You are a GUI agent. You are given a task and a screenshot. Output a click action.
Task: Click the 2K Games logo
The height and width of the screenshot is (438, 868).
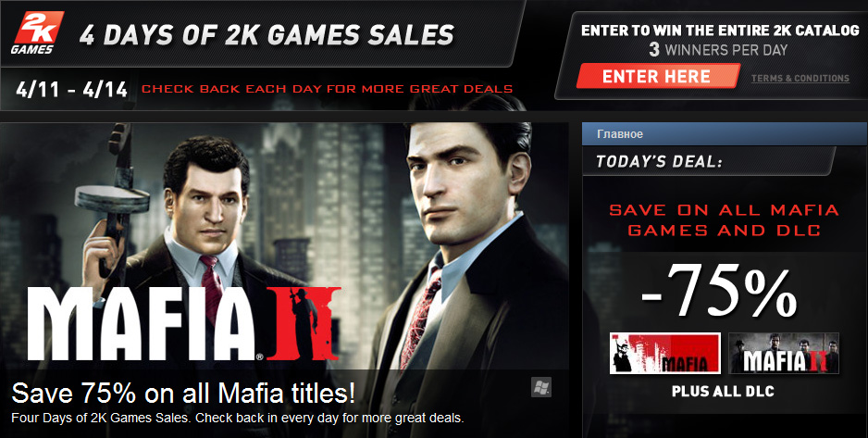[x=37, y=32]
